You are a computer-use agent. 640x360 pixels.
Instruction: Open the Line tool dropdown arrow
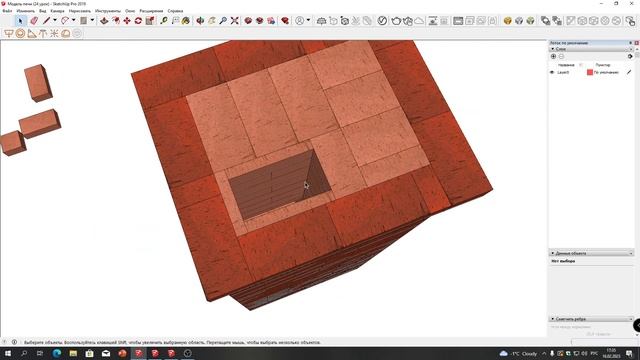tap(55, 20)
